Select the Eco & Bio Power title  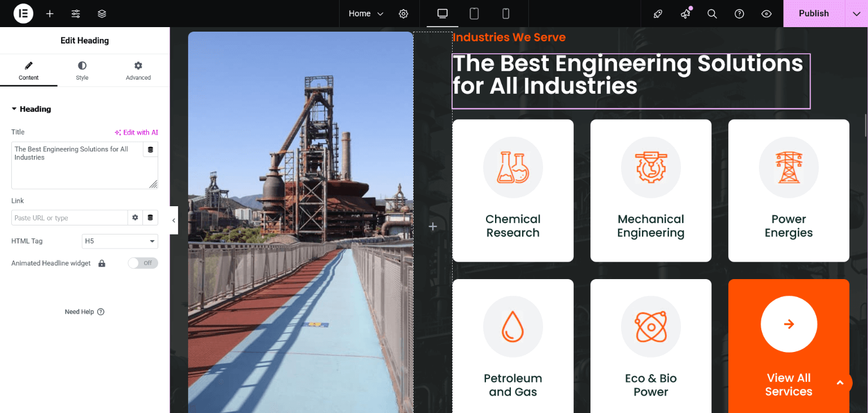pyautogui.click(x=651, y=385)
